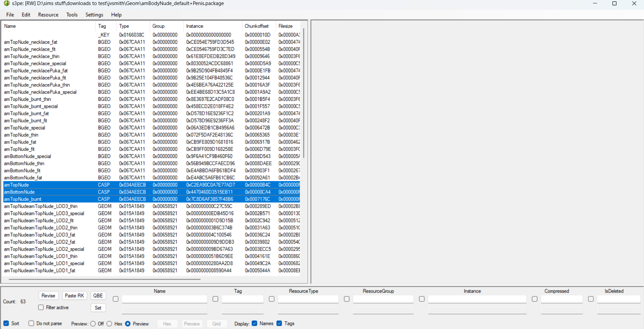Click the vertical scrollbar of resource list
644x329 pixels.
tap(304, 93)
